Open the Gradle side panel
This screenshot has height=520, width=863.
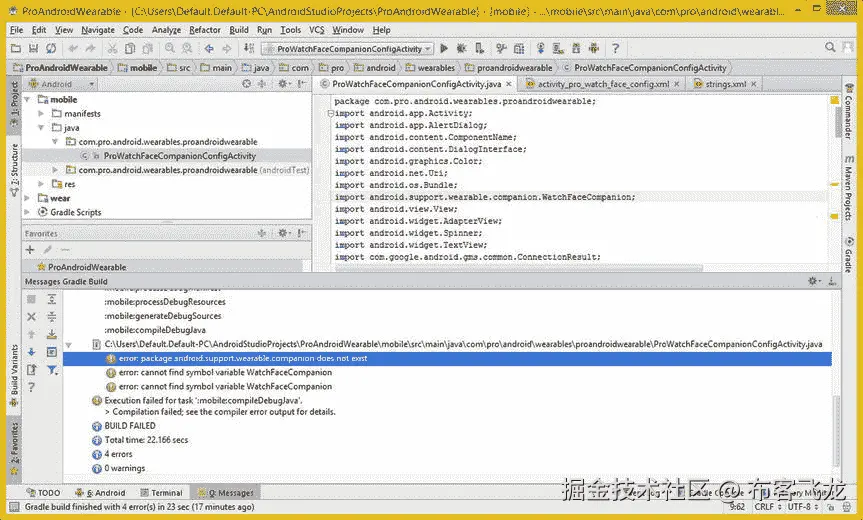click(849, 254)
